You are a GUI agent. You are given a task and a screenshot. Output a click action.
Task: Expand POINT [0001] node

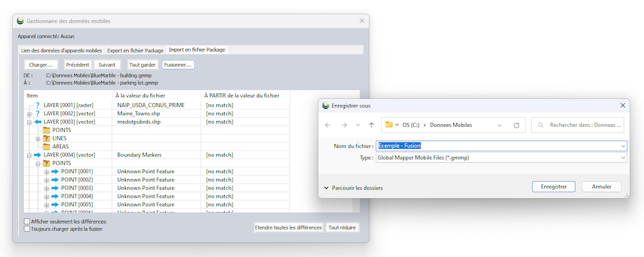pyautogui.click(x=46, y=171)
